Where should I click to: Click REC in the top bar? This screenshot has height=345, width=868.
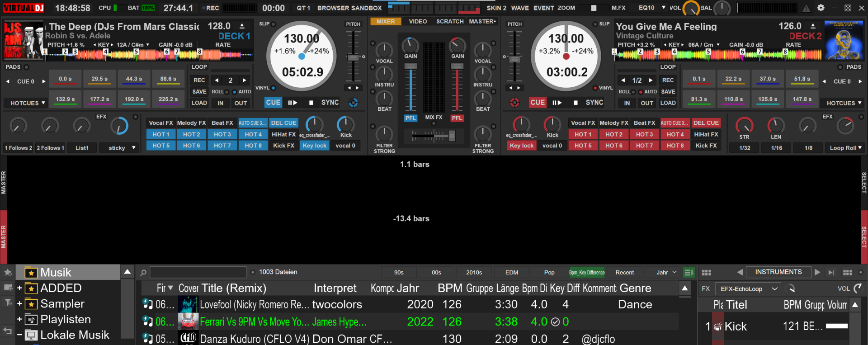(212, 8)
